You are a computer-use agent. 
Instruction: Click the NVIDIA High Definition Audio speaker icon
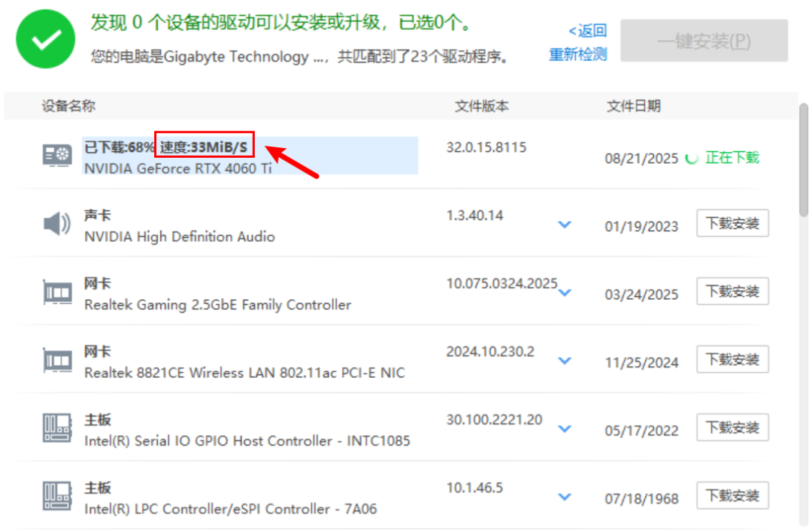click(57, 224)
